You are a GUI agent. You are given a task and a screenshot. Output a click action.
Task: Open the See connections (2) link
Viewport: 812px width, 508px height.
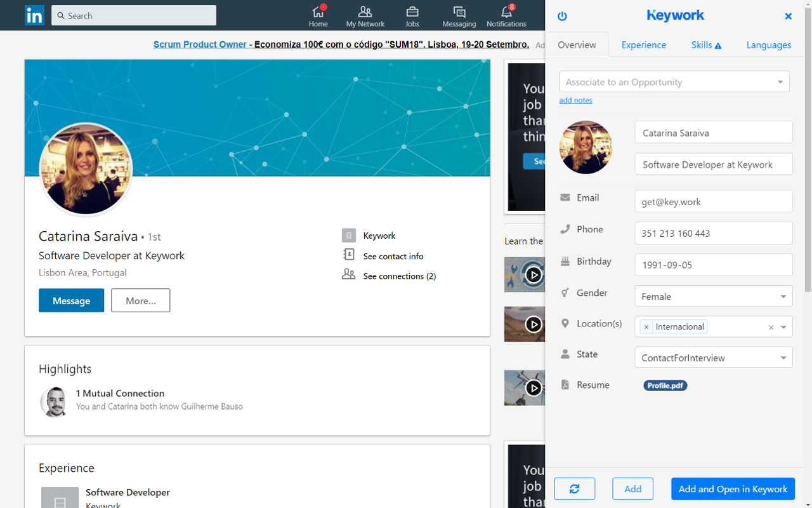400,276
